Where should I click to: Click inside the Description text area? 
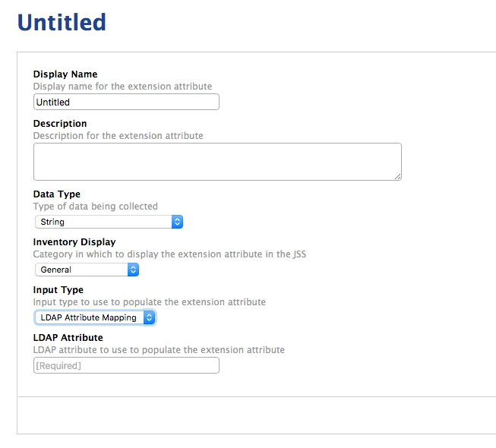(x=217, y=162)
